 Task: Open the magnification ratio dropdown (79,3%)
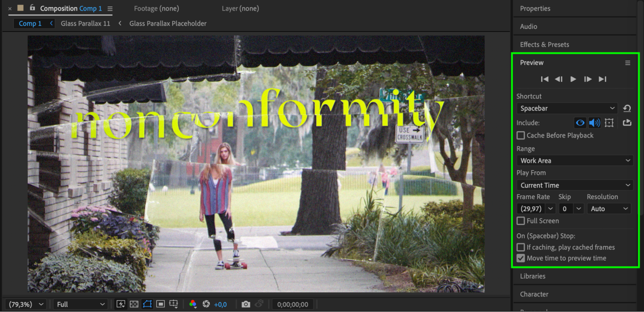(x=26, y=304)
